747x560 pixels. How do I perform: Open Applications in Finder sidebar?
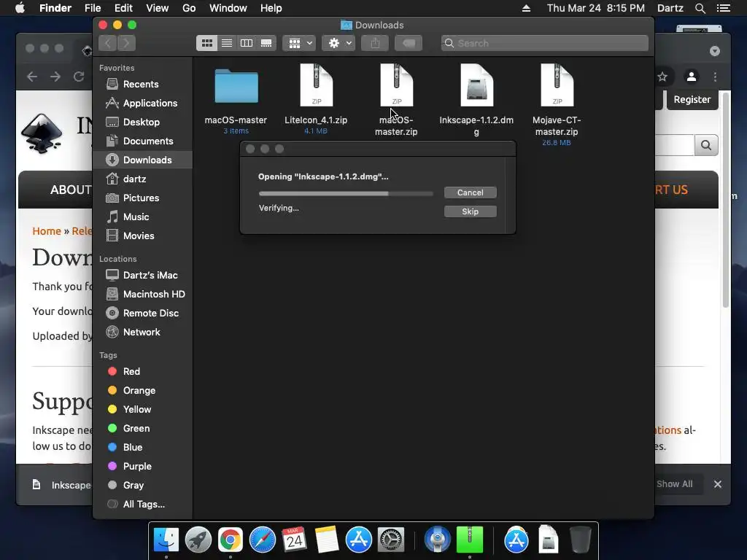click(x=142, y=104)
